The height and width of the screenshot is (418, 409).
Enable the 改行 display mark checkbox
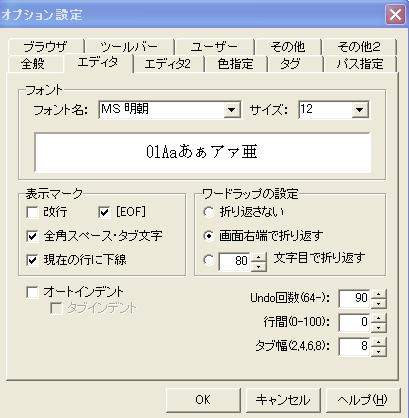32,212
